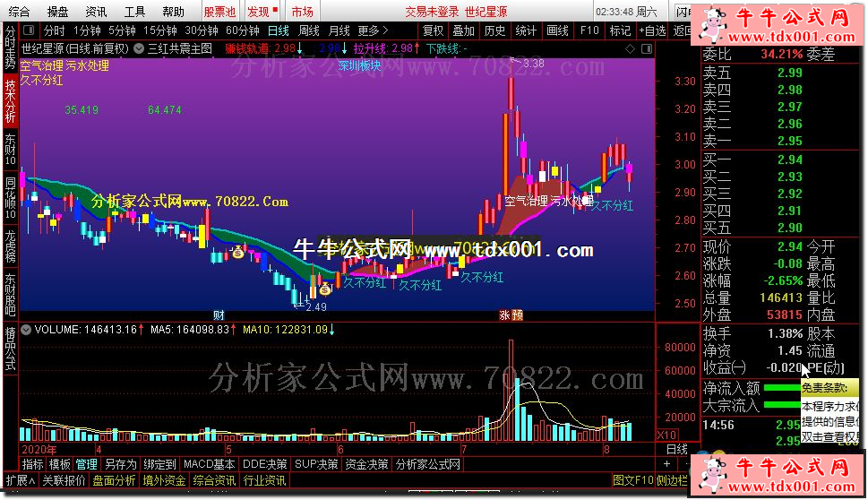The height and width of the screenshot is (500, 868).
Task: Switch to 30分钟 period
Action: pos(202,30)
